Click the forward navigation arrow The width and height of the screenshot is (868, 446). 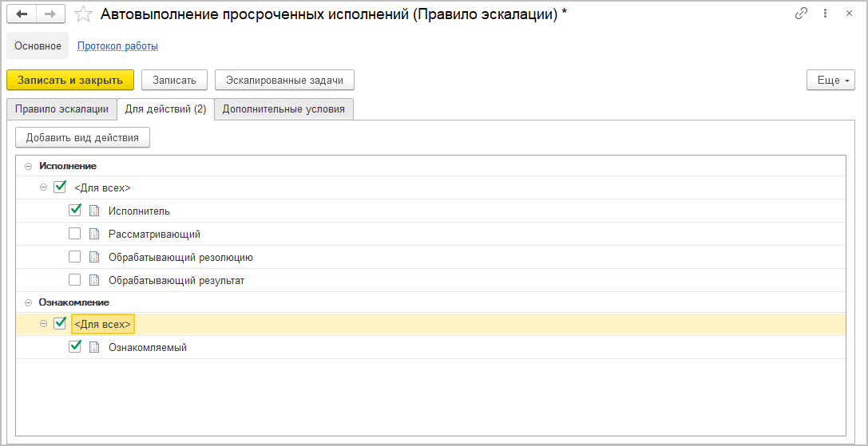50,14
